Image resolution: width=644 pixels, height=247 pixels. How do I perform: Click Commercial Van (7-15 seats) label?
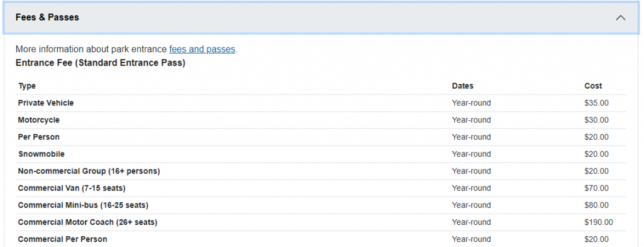pos(72,188)
